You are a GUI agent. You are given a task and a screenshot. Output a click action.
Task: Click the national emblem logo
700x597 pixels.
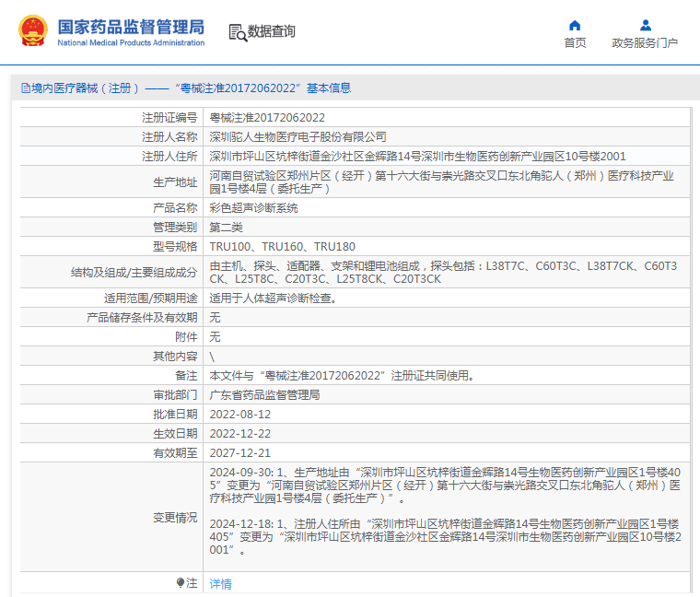tap(32, 30)
